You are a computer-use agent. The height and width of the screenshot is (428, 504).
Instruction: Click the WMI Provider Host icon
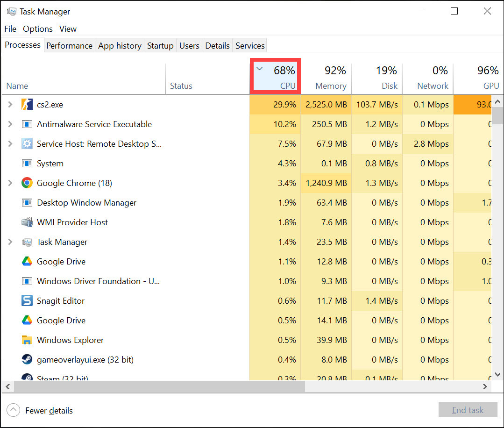click(27, 222)
